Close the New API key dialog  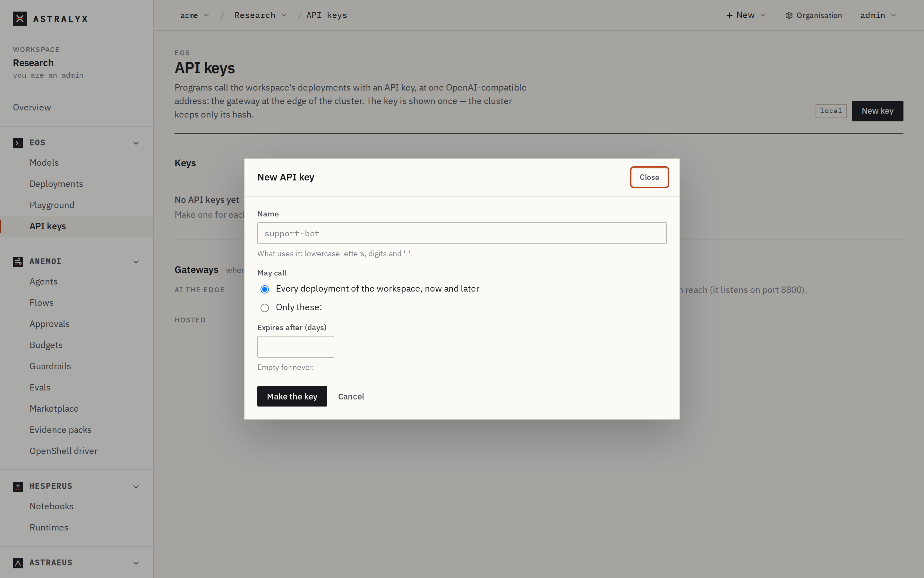click(649, 177)
